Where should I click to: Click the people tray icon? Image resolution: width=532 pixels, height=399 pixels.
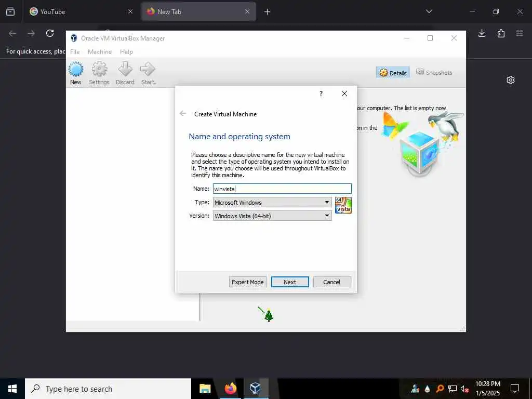pyautogui.click(x=415, y=389)
